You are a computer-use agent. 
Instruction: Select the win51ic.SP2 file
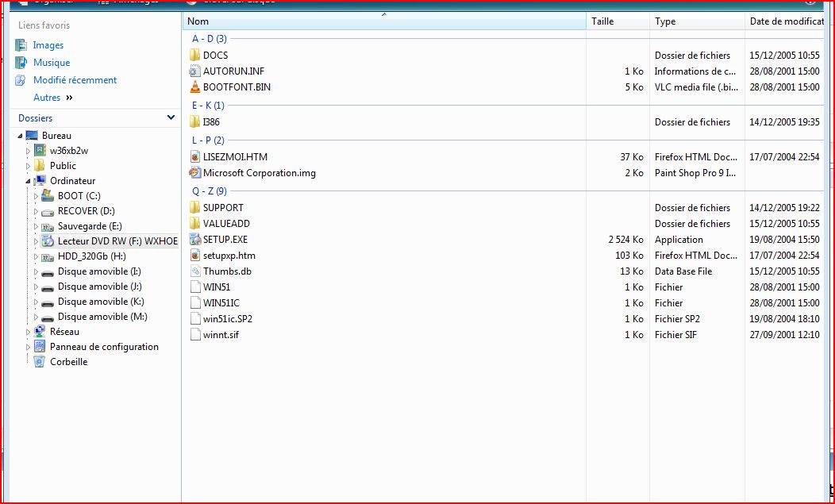pyautogui.click(x=228, y=318)
